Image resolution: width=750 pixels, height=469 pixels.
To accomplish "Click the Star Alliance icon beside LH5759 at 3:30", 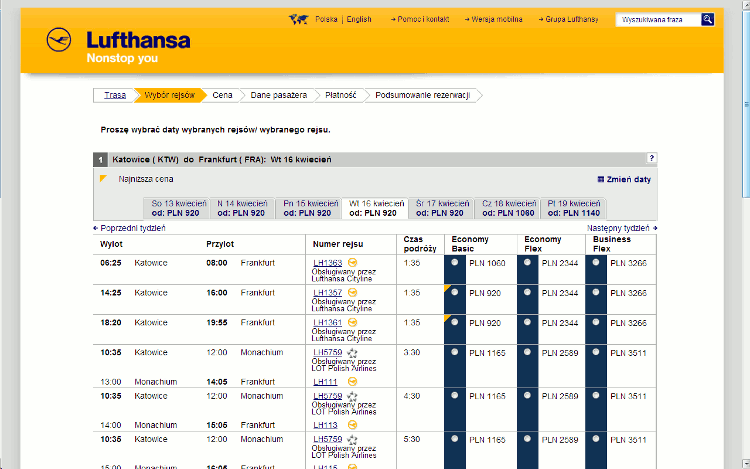I will click(x=352, y=353).
